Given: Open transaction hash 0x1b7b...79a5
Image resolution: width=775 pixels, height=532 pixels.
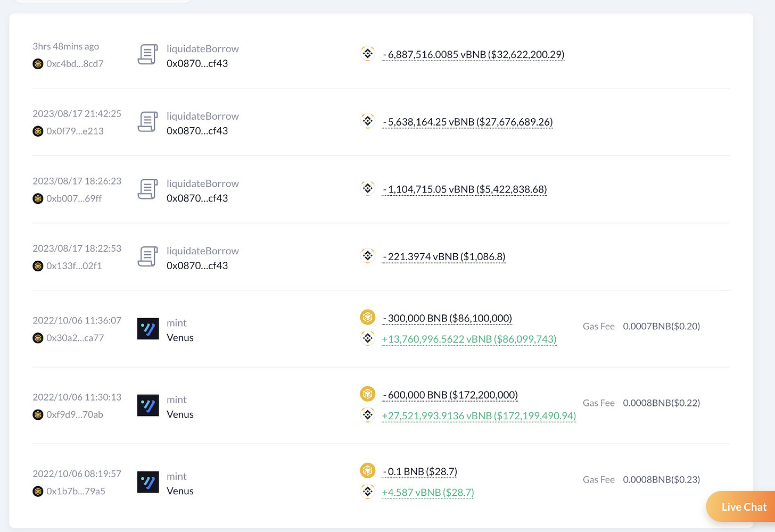Looking at the screenshot, I should (76, 492).
